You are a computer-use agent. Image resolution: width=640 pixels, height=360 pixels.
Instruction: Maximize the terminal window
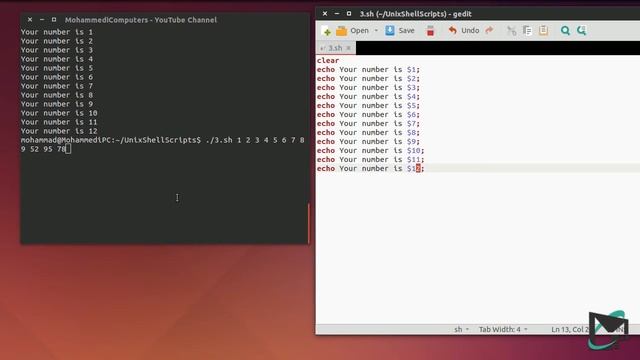[53, 20]
